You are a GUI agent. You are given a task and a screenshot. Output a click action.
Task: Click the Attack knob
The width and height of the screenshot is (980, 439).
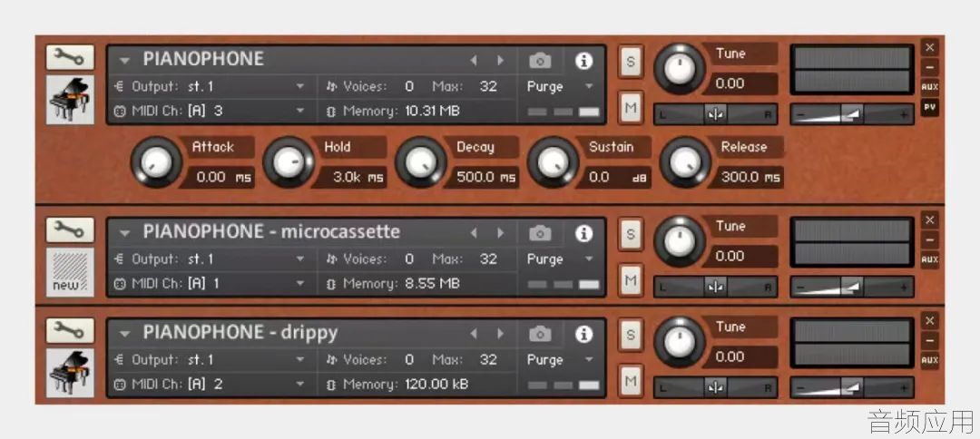(x=156, y=162)
